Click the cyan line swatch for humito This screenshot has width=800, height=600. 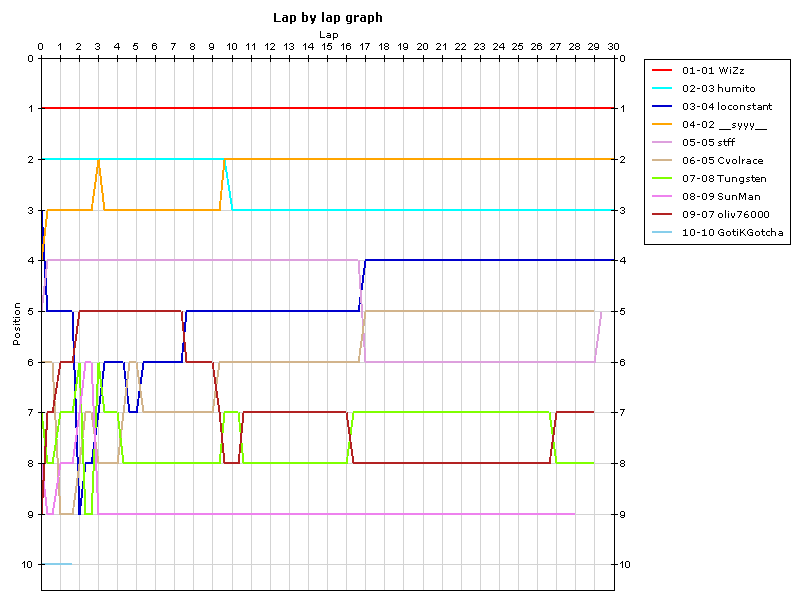tap(661, 88)
